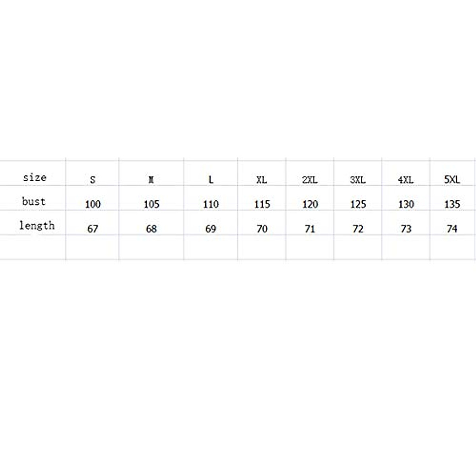Select the 5XL size column header
The image size is (476, 476).
452,180
